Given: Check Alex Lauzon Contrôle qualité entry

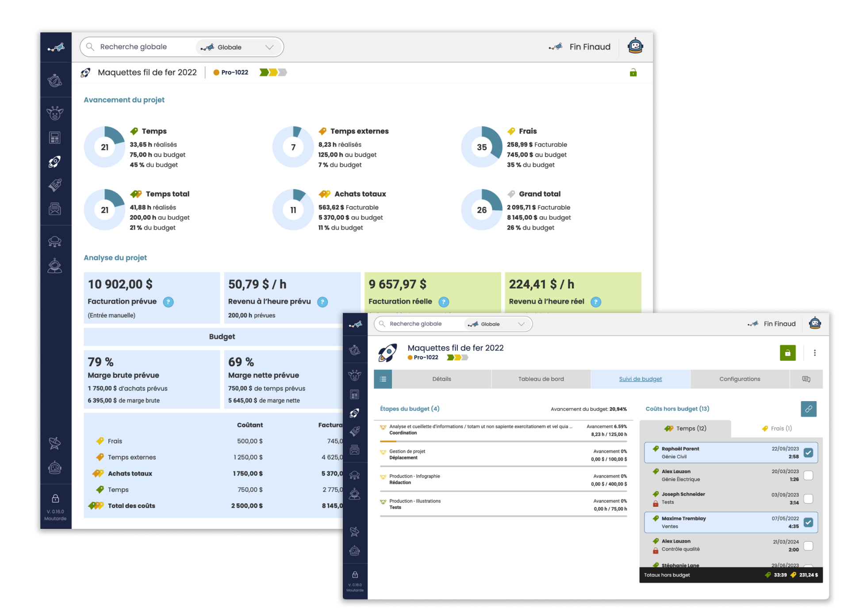Looking at the screenshot, I should [x=808, y=546].
